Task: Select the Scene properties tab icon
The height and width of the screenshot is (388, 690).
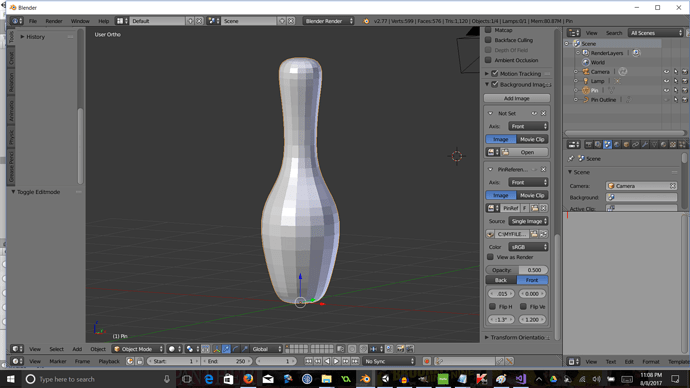Action: pos(607,144)
